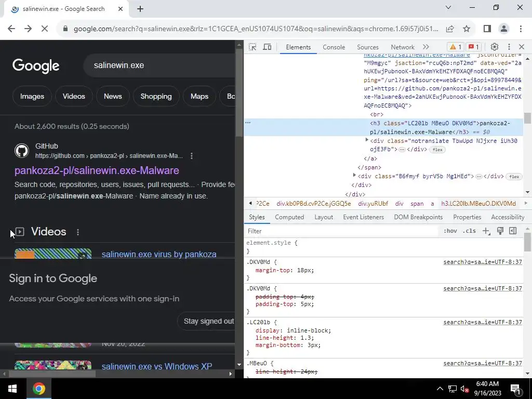
Task: Open the Event Listeners pane tab
Action: tap(363, 217)
